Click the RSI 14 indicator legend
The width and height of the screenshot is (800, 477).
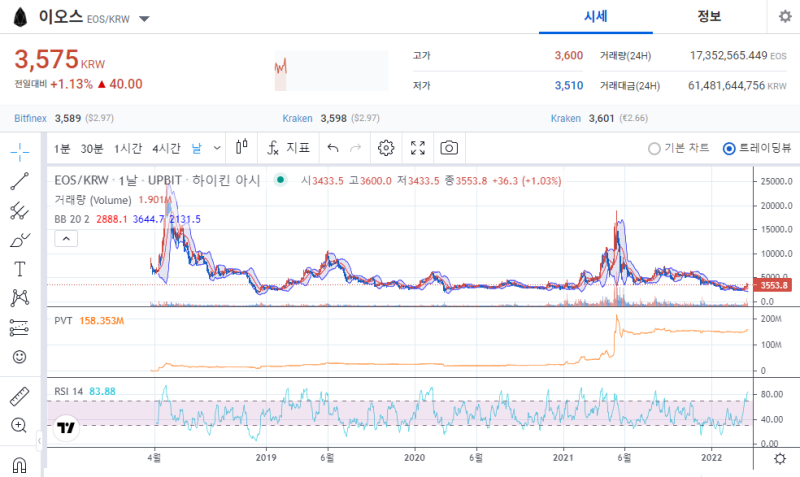click(x=68, y=392)
